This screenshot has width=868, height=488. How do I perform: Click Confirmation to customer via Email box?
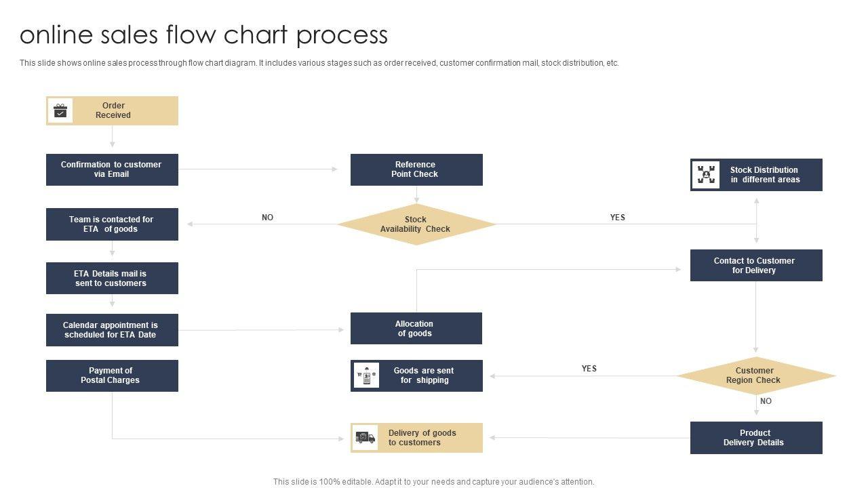pyautogui.click(x=112, y=169)
